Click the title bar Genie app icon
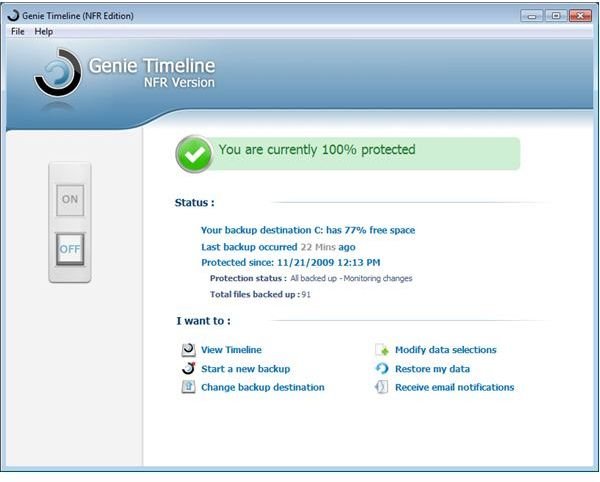The image size is (600, 482). coord(13,16)
